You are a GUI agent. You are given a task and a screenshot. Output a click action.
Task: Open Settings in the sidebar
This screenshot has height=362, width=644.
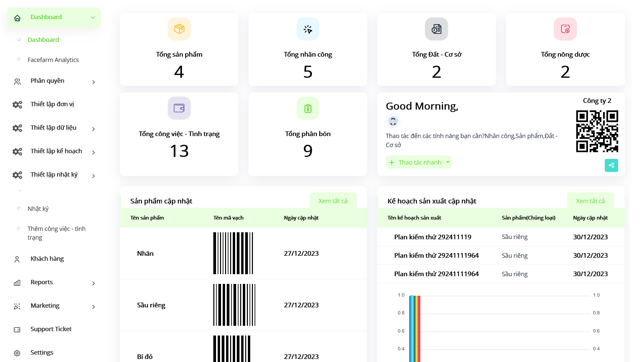pos(42,353)
